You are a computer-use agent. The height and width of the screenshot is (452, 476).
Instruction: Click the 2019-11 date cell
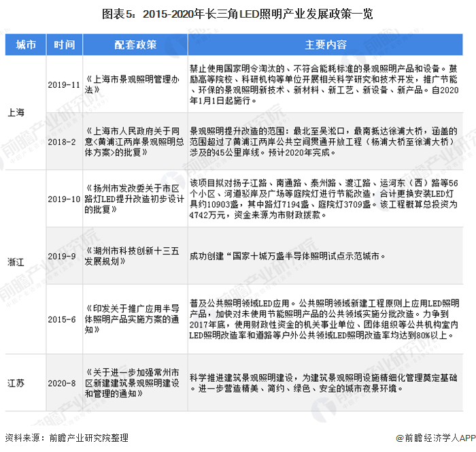pos(64,84)
